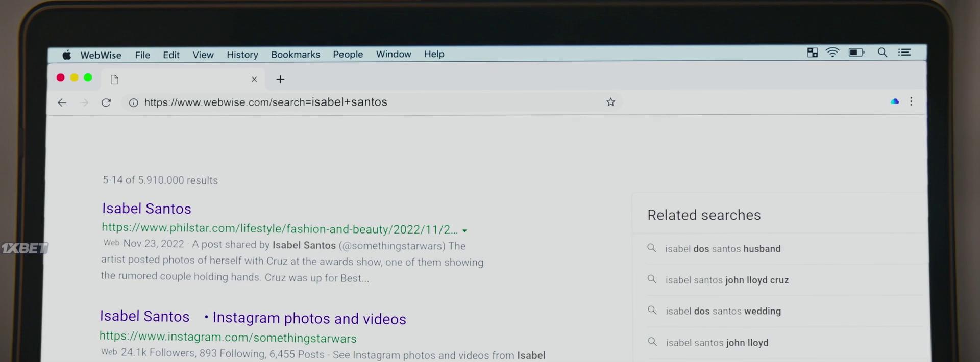Expand dropdown arrow beside philstar URL
This screenshot has height=362, width=980.
tap(464, 231)
